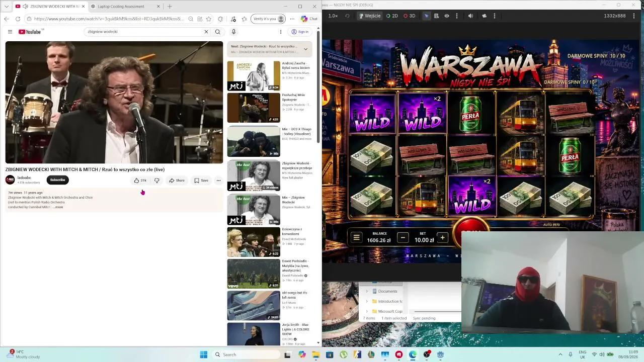This screenshot has width=644, height=362.
Task: Open Edge settings and more menu
Action: 292,19
